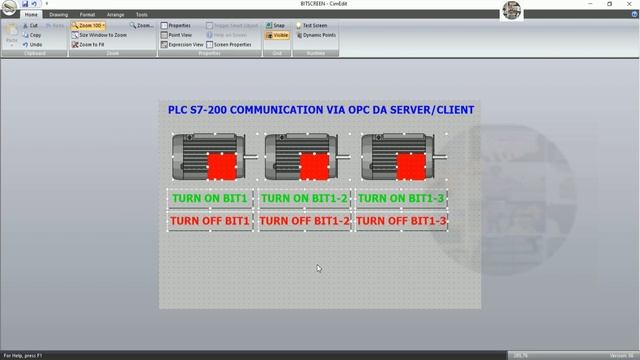Open Point View
This screenshot has height=360, width=640.
176,35
